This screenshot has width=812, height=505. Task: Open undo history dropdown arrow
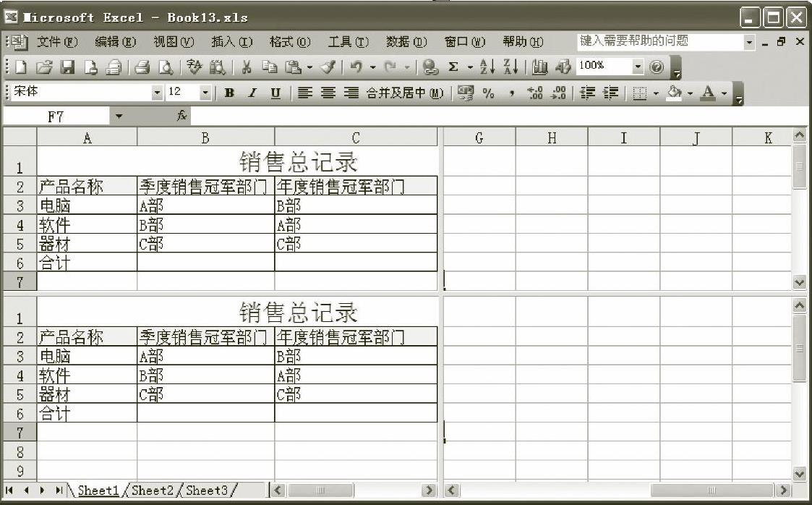(372, 67)
